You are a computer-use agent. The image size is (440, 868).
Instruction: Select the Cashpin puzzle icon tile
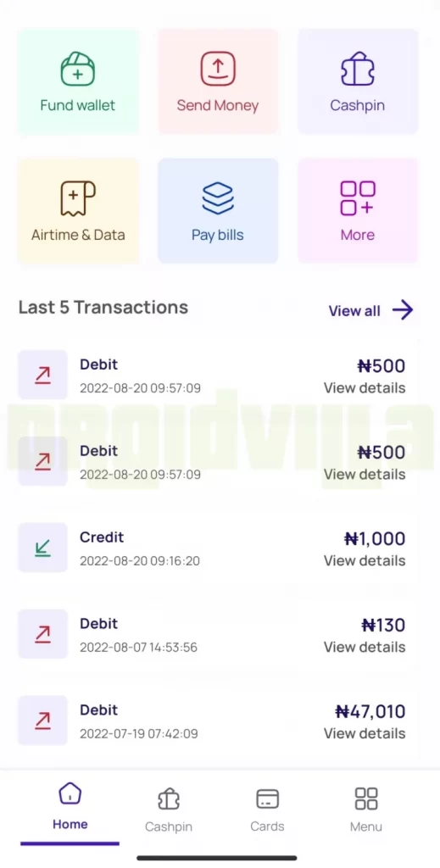[358, 81]
